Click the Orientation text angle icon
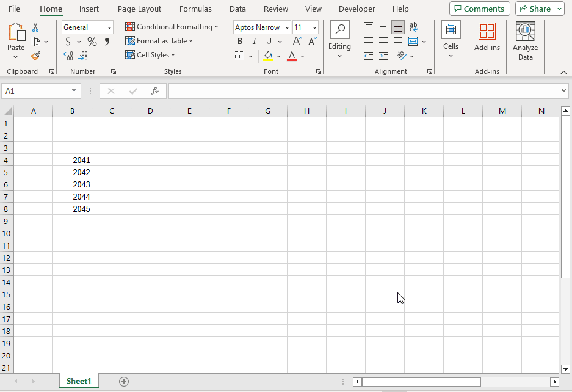This screenshot has width=572, height=392. [402, 56]
